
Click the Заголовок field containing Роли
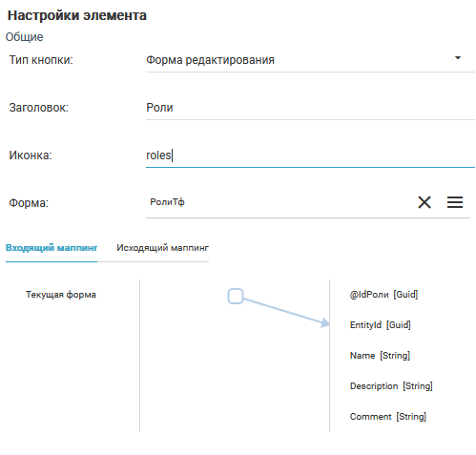[x=310, y=108]
